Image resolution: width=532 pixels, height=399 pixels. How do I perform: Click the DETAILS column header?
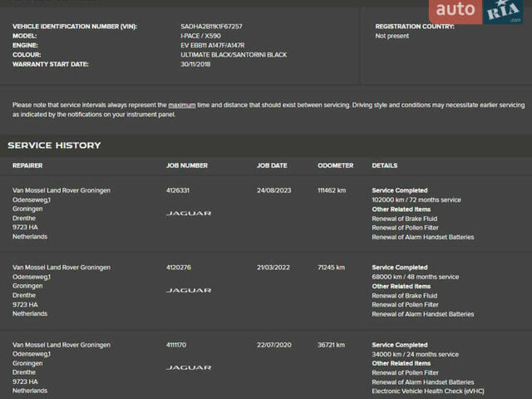click(x=385, y=165)
